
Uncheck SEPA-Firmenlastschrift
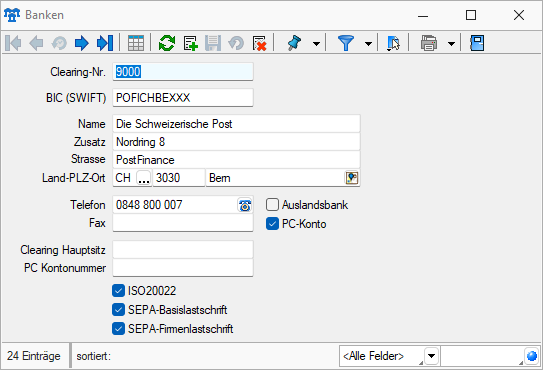click(x=118, y=328)
